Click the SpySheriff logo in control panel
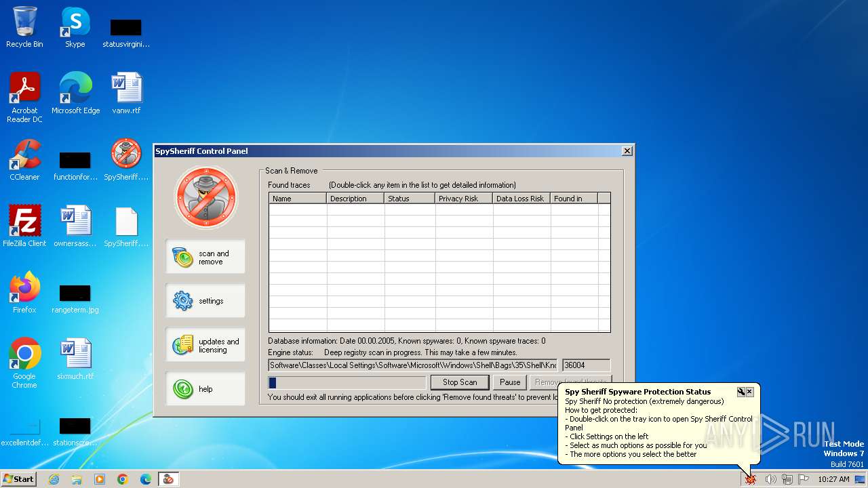Screen dimensions: 868x488 click(x=206, y=197)
